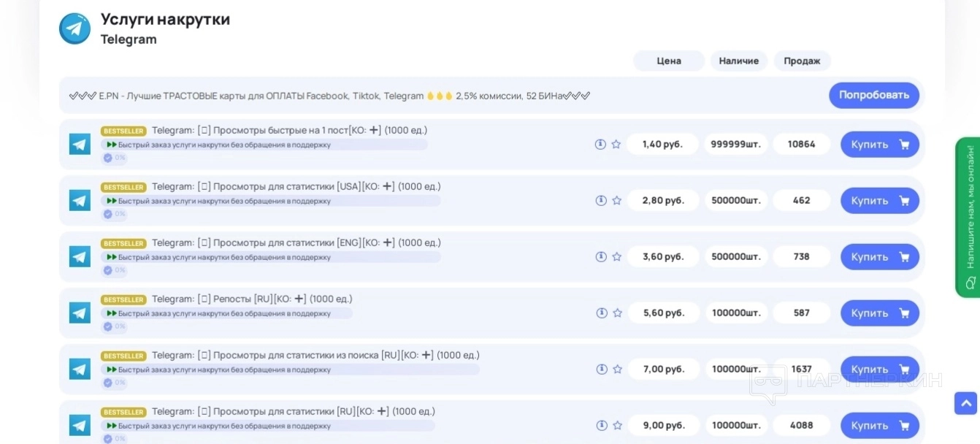Open info for the 9,00 руб. service
This screenshot has width=980, height=444.
pyautogui.click(x=601, y=426)
